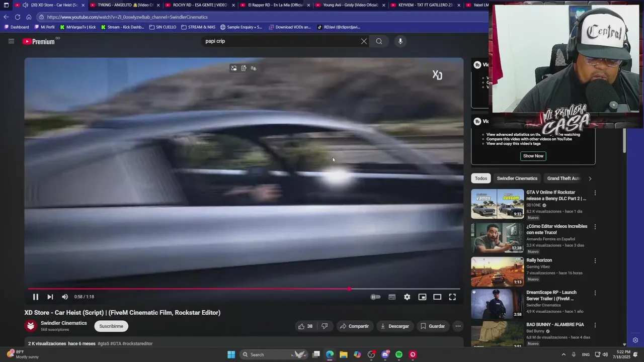Close the XD Store - Car Heist tab
The width and height of the screenshot is (644, 362).
(x=83, y=5)
